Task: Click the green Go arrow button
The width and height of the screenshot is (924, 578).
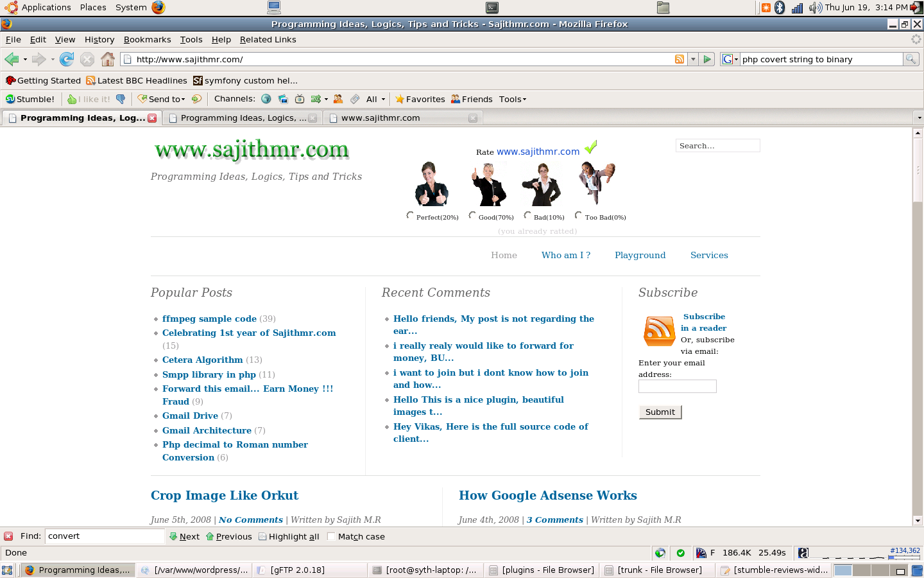Action: [x=707, y=59]
